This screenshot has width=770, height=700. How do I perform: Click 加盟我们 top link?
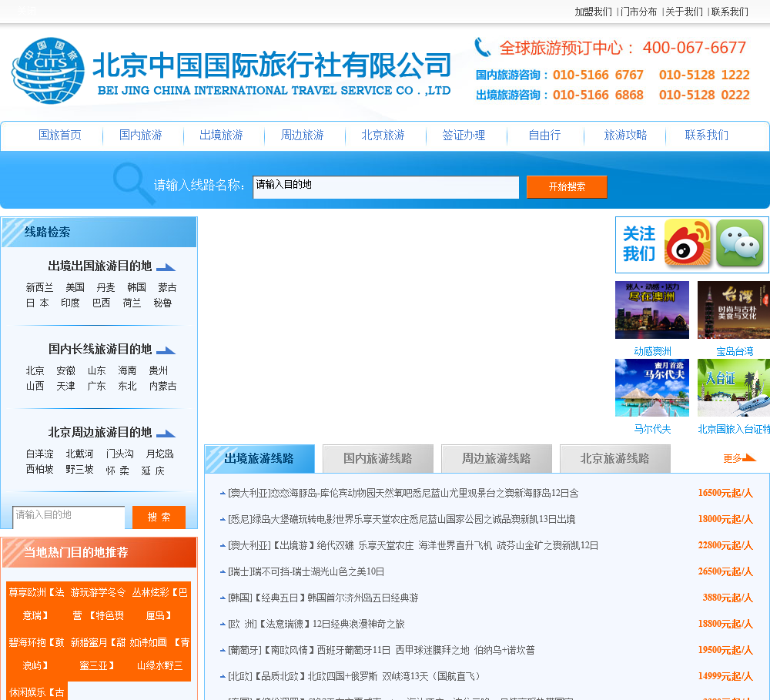(x=593, y=12)
